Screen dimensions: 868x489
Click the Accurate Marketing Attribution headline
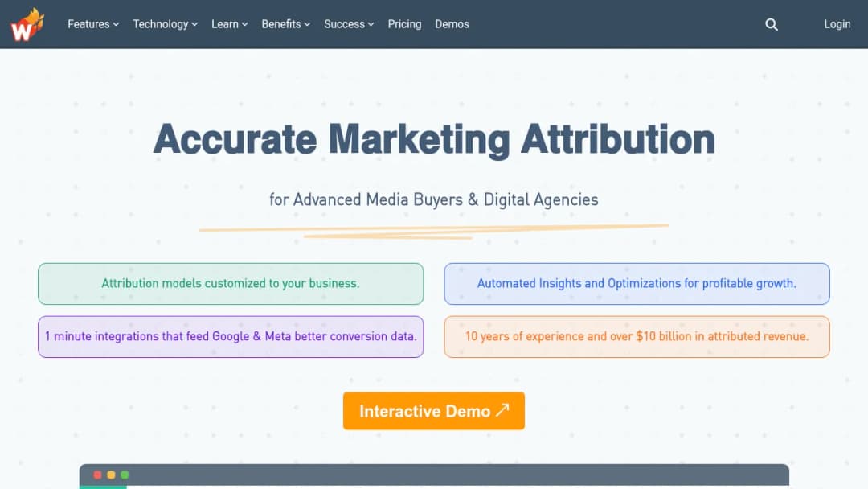click(x=434, y=140)
